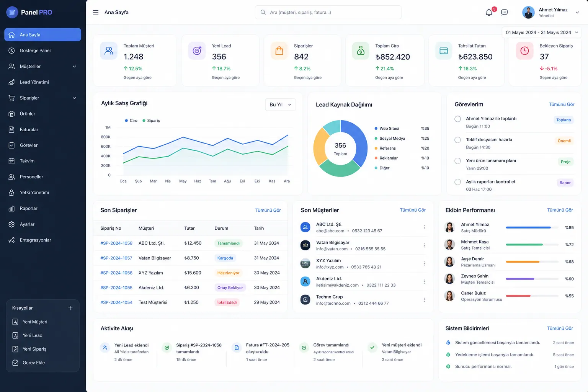Go to Ana Sayfa in sidebar
The height and width of the screenshot is (392, 588).
coord(43,34)
